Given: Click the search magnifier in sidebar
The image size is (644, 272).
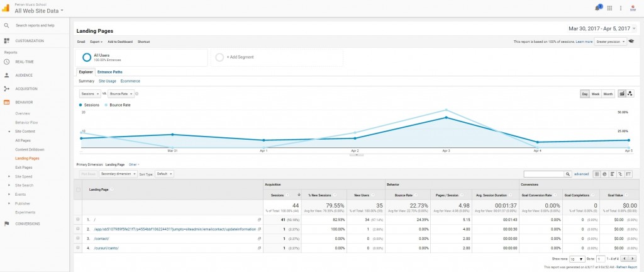Looking at the screenshot, I should 6,25.
